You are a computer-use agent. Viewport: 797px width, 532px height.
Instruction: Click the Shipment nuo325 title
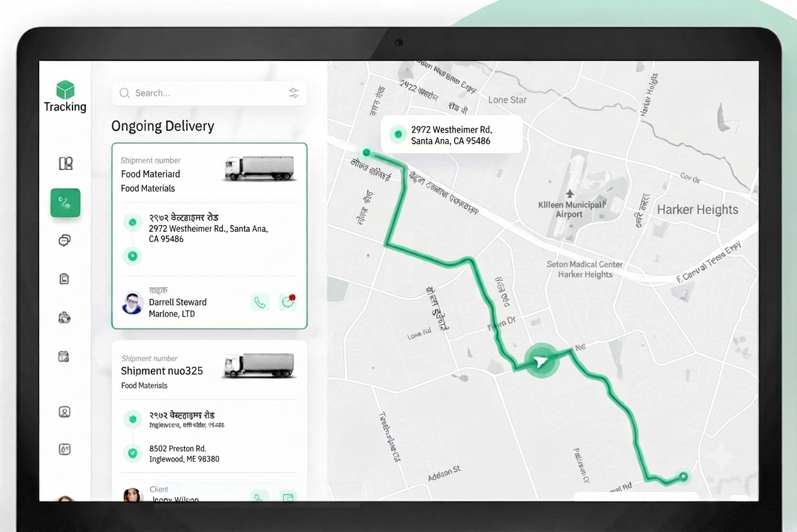(162, 371)
